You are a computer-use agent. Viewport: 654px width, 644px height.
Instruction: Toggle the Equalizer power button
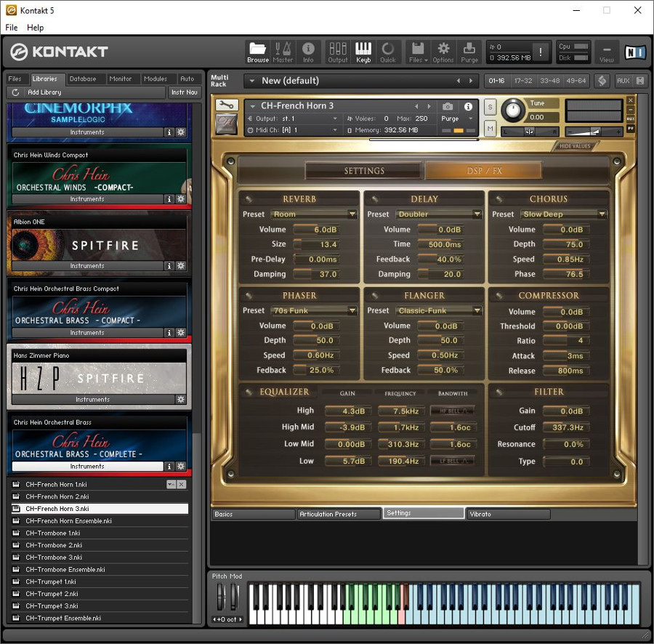(249, 392)
